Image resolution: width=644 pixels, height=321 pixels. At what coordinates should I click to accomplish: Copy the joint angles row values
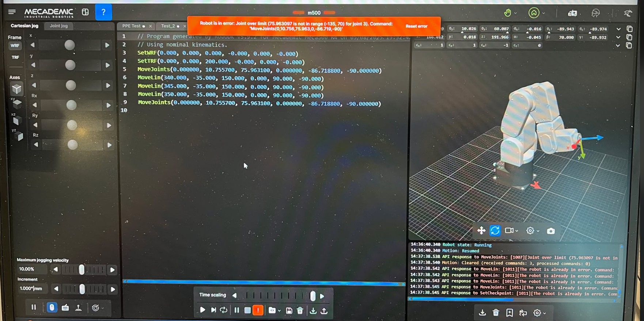coord(629,29)
